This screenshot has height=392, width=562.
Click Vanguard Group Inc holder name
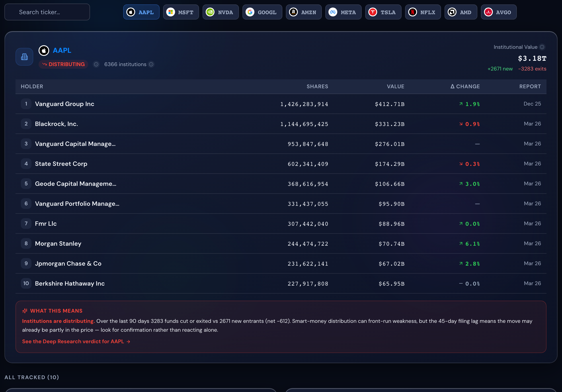coord(65,104)
